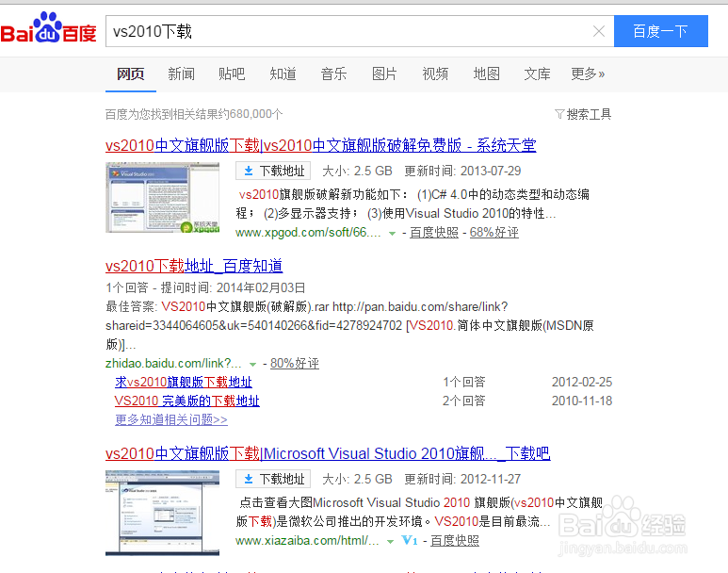Open the 系统天堂 vs2010 result title
Screen dimensions: 728x573
pyautogui.click(x=321, y=145)
